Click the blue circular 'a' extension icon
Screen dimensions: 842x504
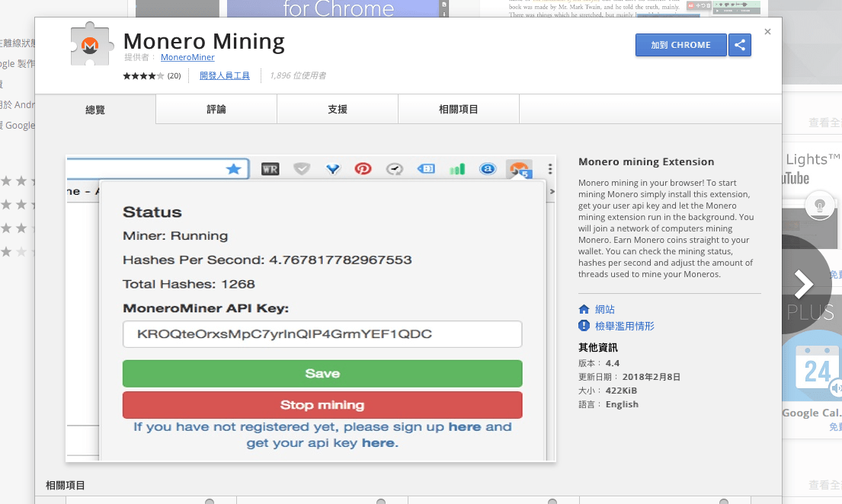(488, 169)
